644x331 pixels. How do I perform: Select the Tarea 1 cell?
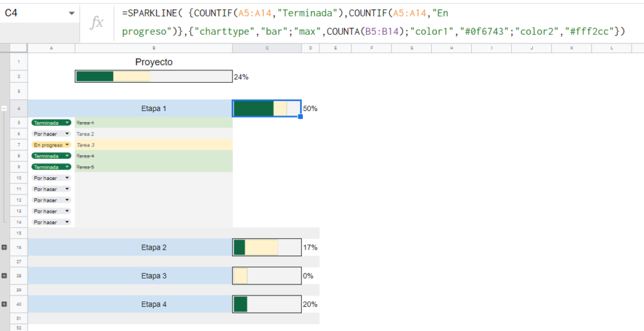(x=154, y=123)
